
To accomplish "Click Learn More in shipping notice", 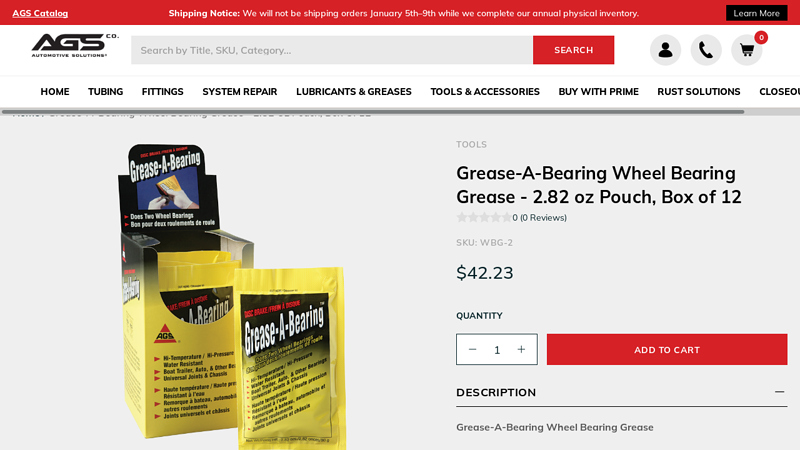I will click(756, 13).
